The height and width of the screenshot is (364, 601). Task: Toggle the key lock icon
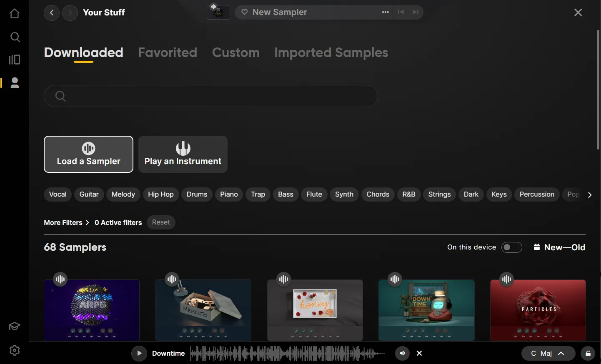coord(588,353)
